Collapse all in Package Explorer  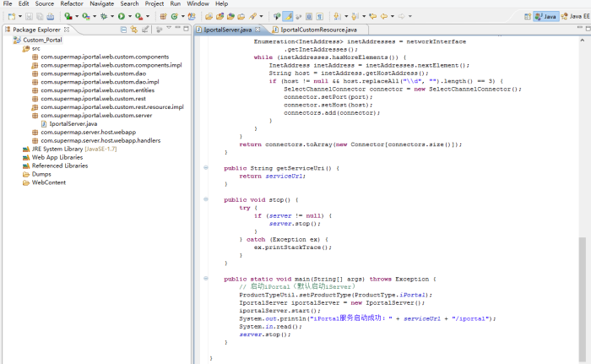coord(123,30)
